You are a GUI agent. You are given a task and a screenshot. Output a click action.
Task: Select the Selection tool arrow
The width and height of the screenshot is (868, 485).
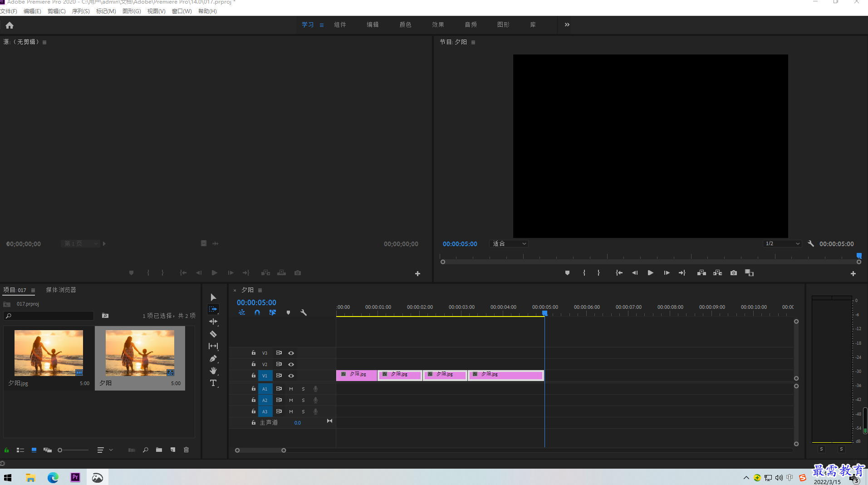213,297
